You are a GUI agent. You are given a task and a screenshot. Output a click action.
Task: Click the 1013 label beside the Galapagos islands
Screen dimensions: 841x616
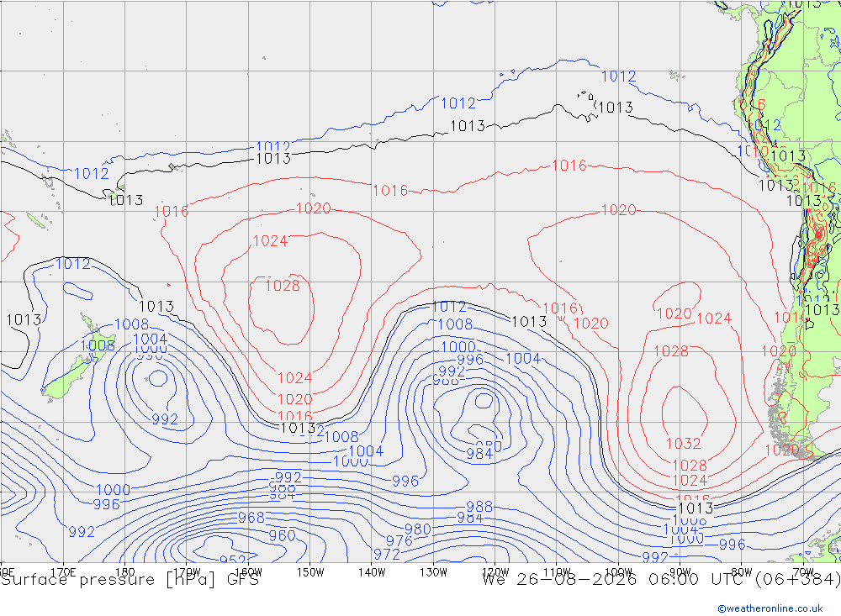click(x=616, y=108)
